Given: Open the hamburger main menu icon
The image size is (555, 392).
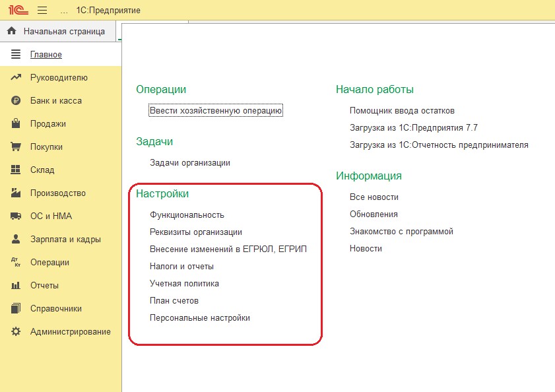Looking at the screenshot, I should [42, 11].
